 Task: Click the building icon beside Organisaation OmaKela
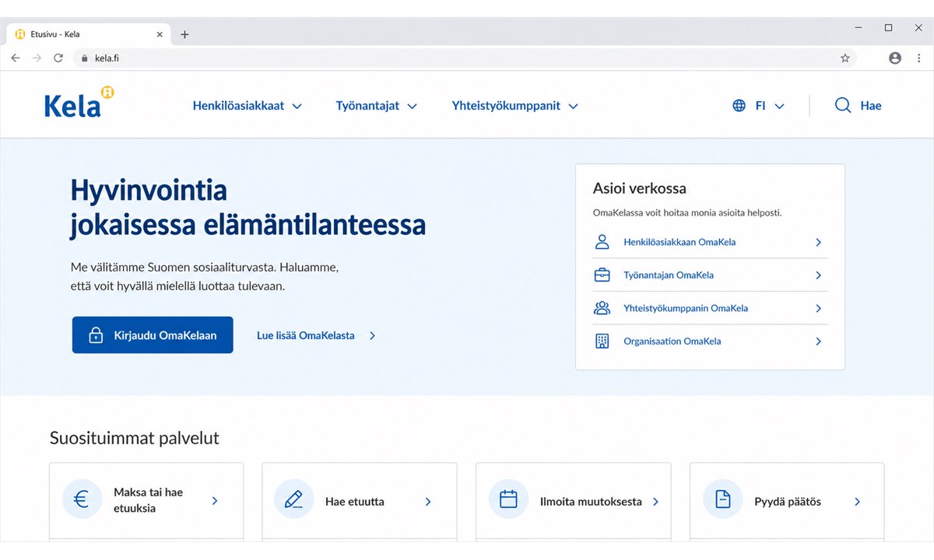click(602, 341)
